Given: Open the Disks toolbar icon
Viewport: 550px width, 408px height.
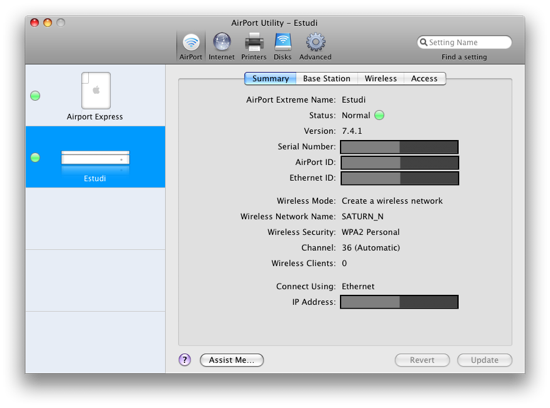Looking at the screenshot, I should point(283,42).
